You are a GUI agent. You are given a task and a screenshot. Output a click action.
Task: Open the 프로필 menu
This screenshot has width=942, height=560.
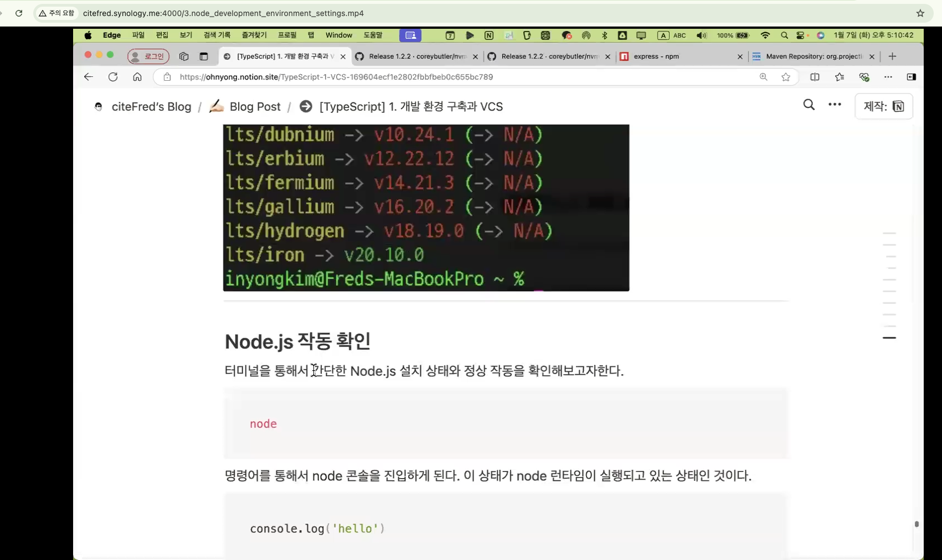(287, 35)
